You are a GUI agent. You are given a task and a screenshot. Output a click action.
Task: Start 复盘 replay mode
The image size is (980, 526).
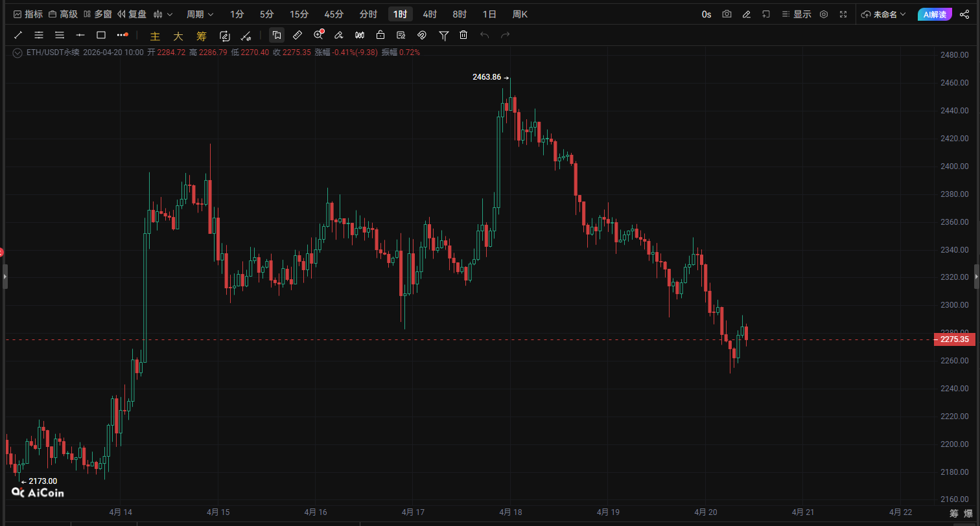point(132,14)
